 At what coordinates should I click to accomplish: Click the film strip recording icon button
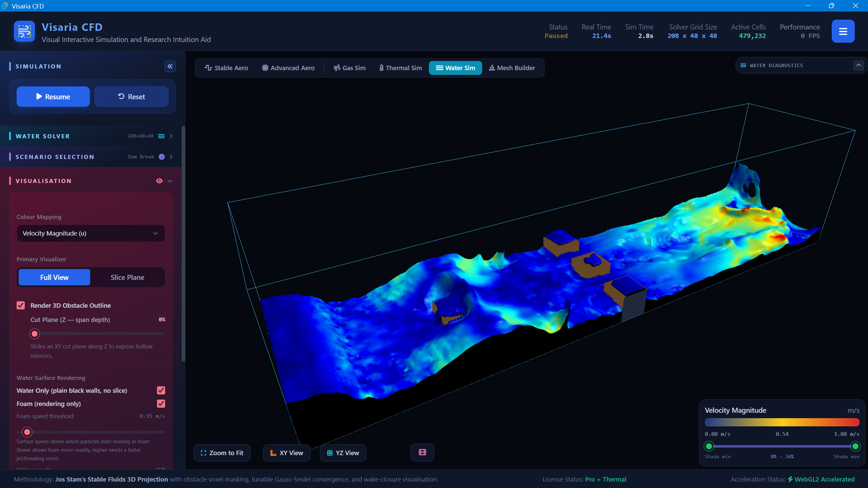coord(422,452)
